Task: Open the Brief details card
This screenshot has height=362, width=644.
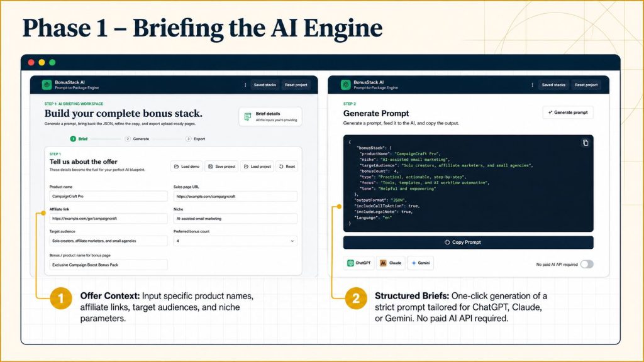Action: [270, 116]
